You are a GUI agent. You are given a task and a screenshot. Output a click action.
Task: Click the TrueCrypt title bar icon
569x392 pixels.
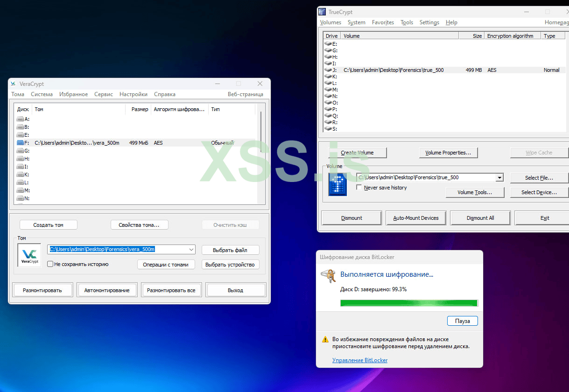[x=322, y=12]
